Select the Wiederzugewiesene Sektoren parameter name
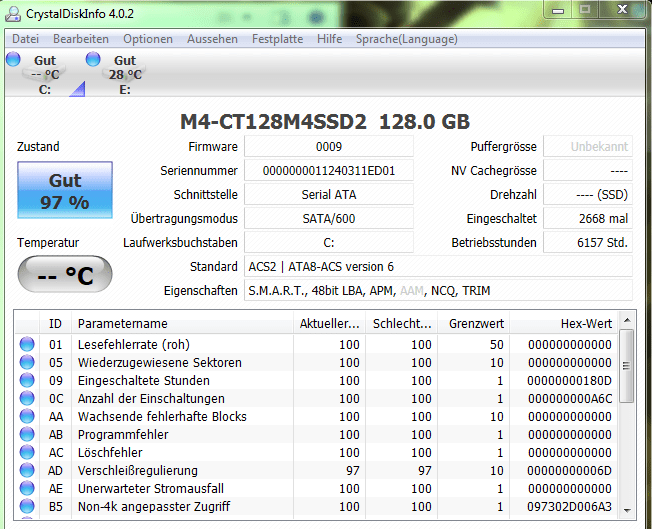The image size is (652, 529). pos(160,362)
